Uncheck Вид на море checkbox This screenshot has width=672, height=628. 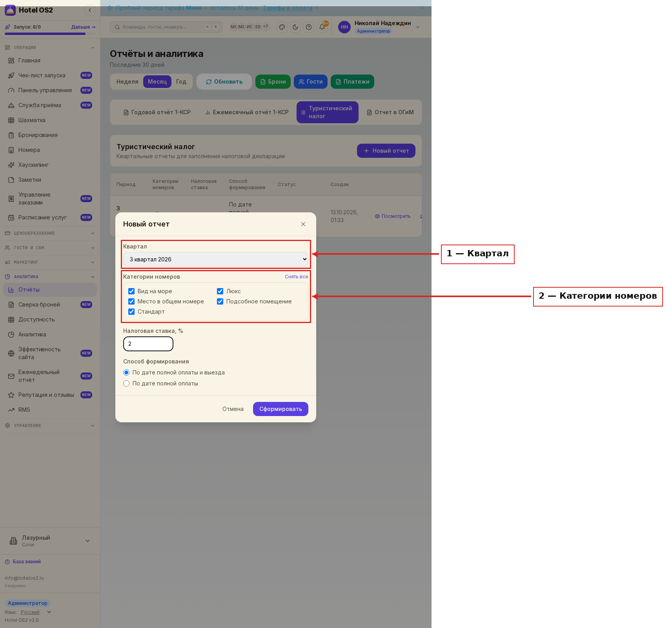point(131,291)
